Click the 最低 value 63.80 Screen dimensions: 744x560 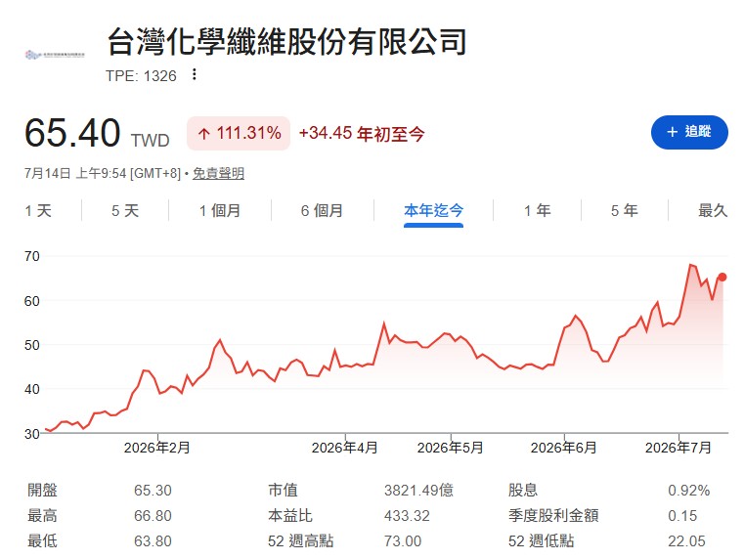[153, 541]
